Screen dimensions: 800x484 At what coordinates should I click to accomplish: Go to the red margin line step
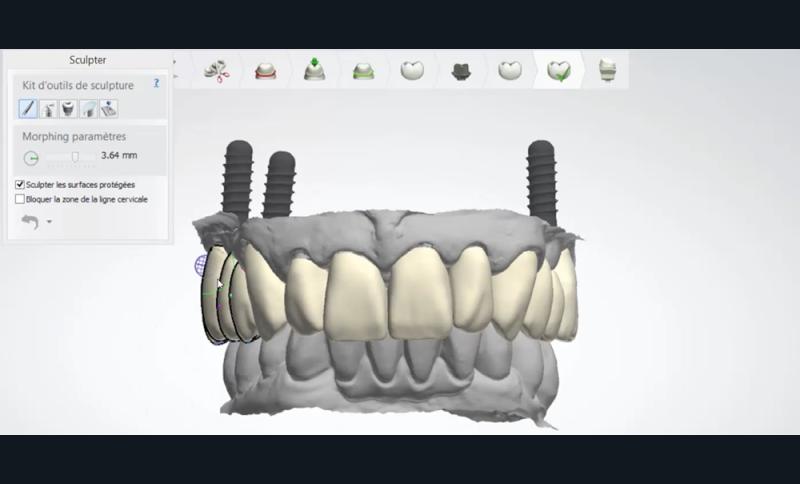[x=265, y=71]
